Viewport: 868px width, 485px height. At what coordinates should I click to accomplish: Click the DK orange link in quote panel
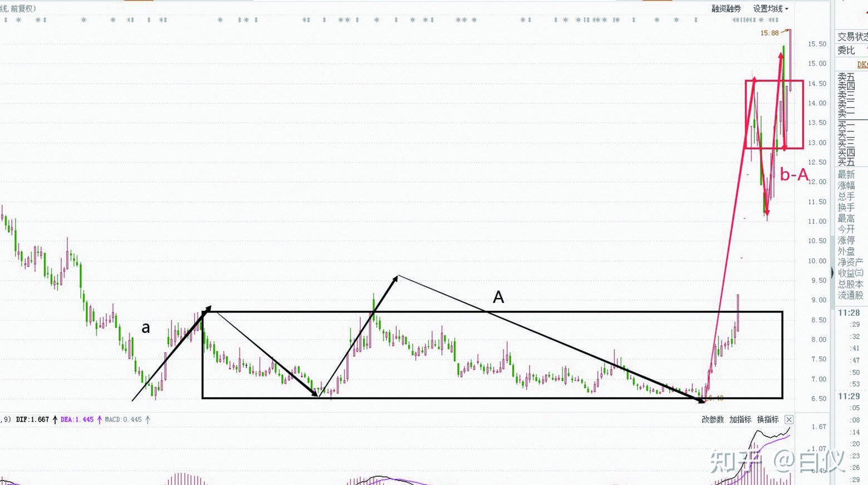[x=862, y=65]
